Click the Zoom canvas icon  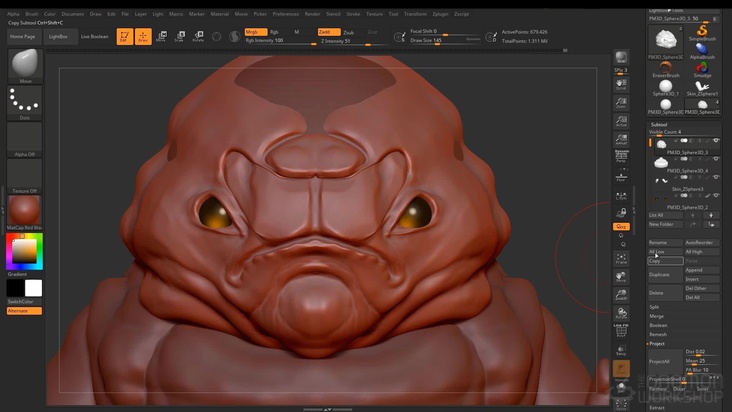click(621, 103)
